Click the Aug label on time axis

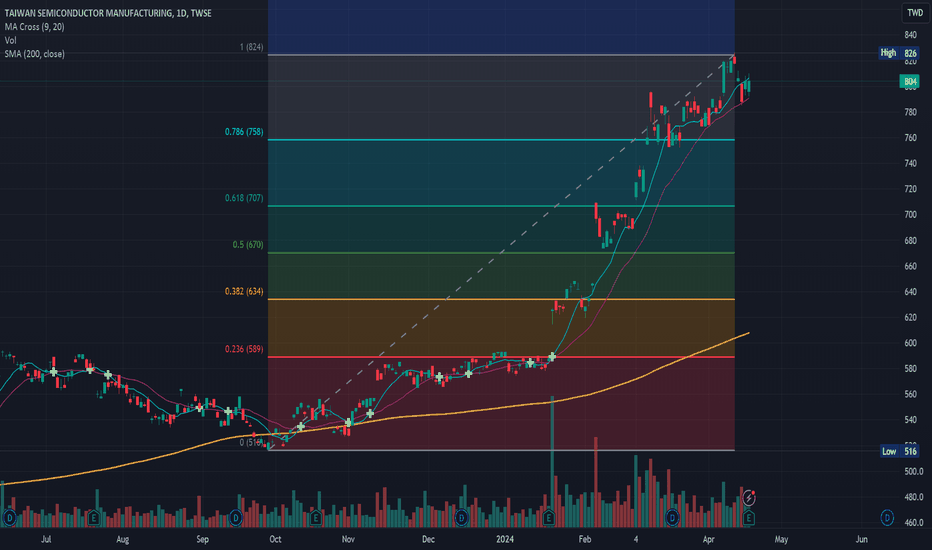coord(122,539)
